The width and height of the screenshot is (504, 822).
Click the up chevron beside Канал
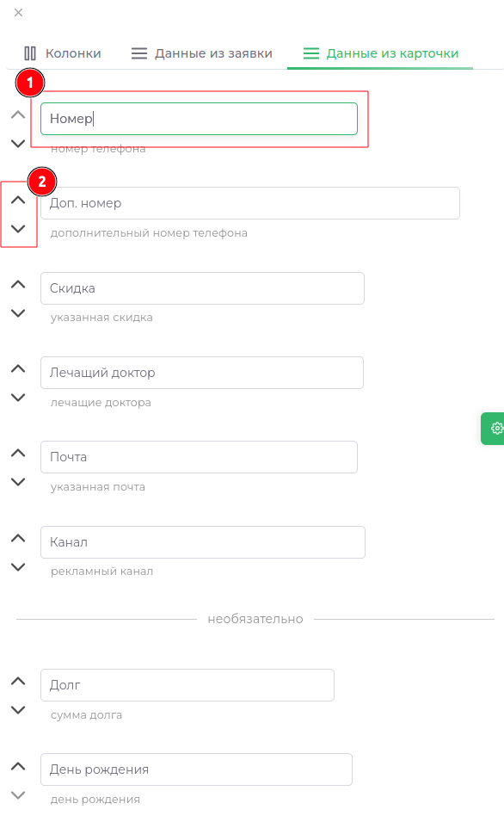(18, 537)
